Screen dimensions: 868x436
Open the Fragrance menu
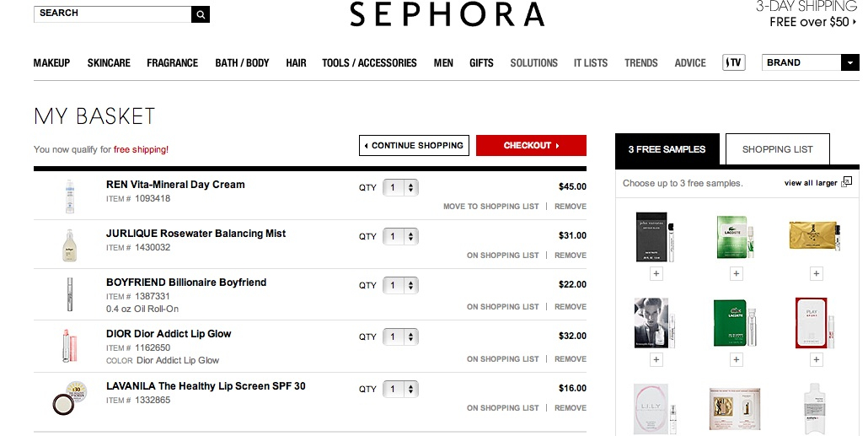172,63
